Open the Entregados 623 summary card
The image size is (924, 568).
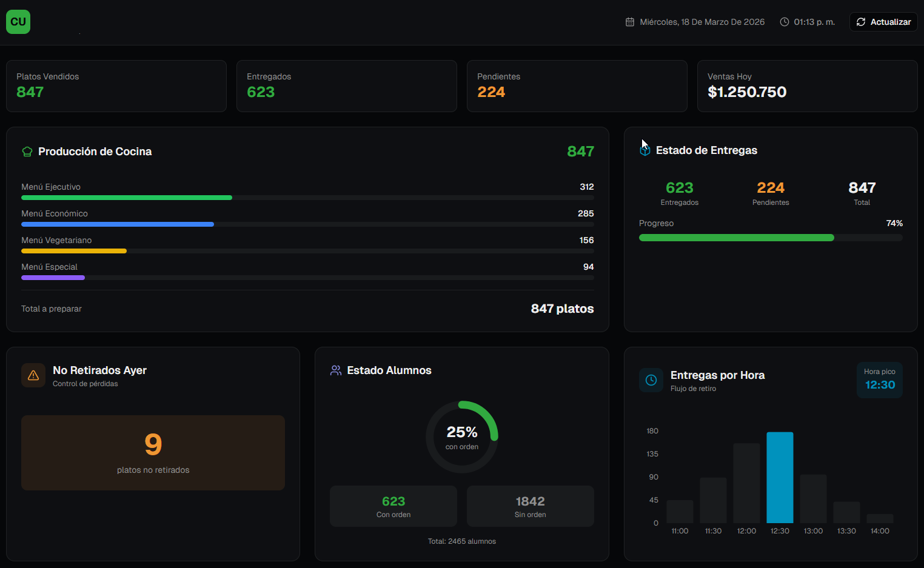point(347,86)
